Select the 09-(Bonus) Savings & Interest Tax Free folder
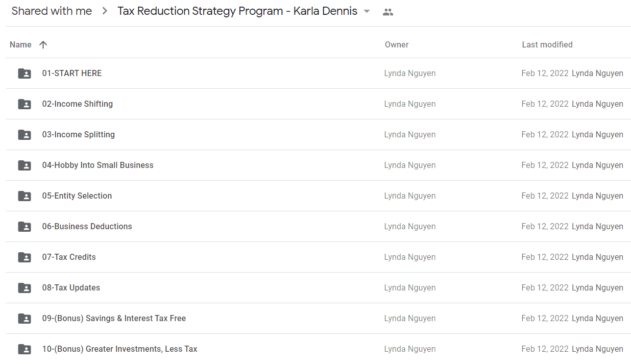The width and height of the screenshot is (631, 364). click(318, 319)
